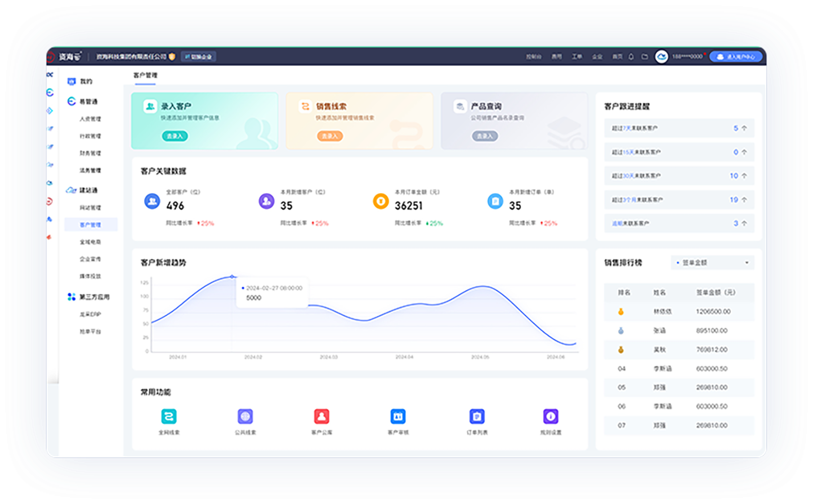Open the 订单列表 clipboard icon
This screenshot has width=813, height=504.
[476, 416]
